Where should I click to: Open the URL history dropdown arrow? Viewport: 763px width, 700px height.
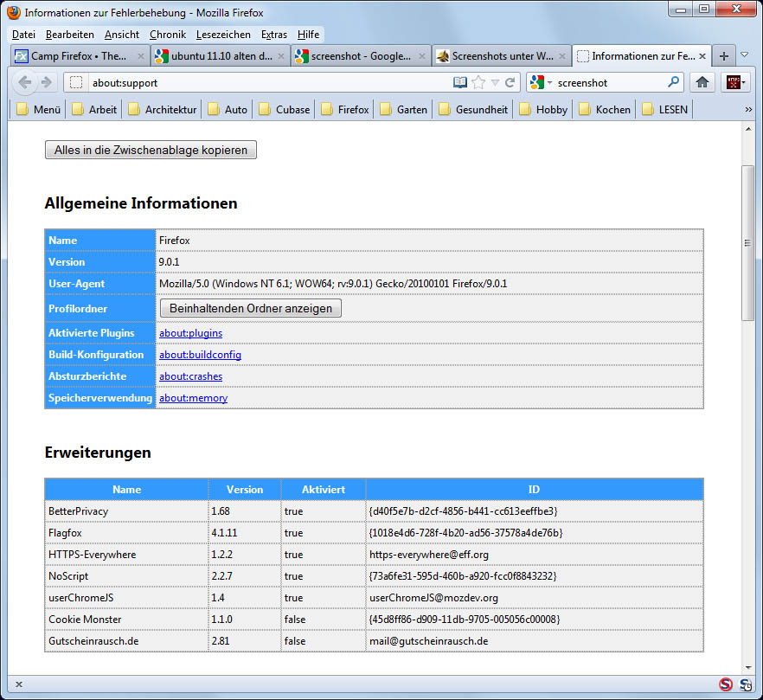495,83
